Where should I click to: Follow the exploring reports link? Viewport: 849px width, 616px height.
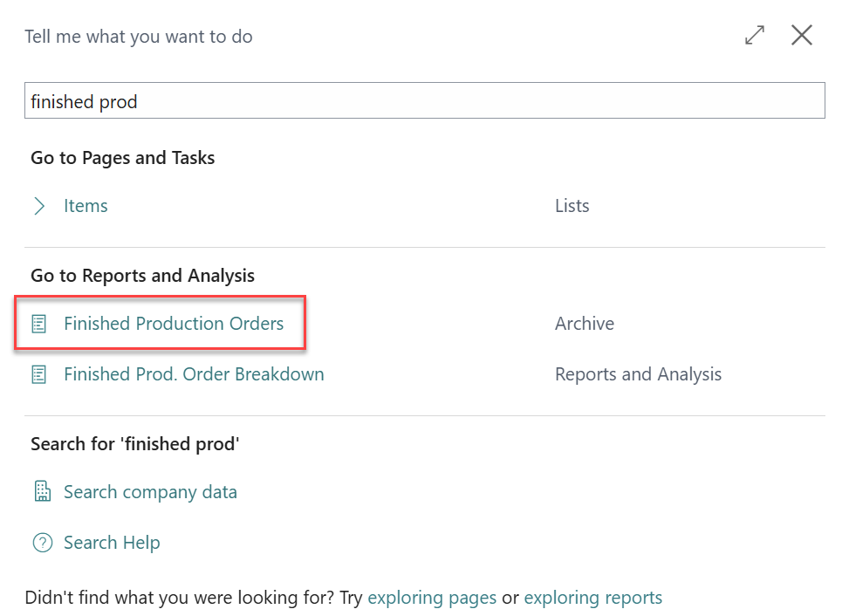click(592, 598)
